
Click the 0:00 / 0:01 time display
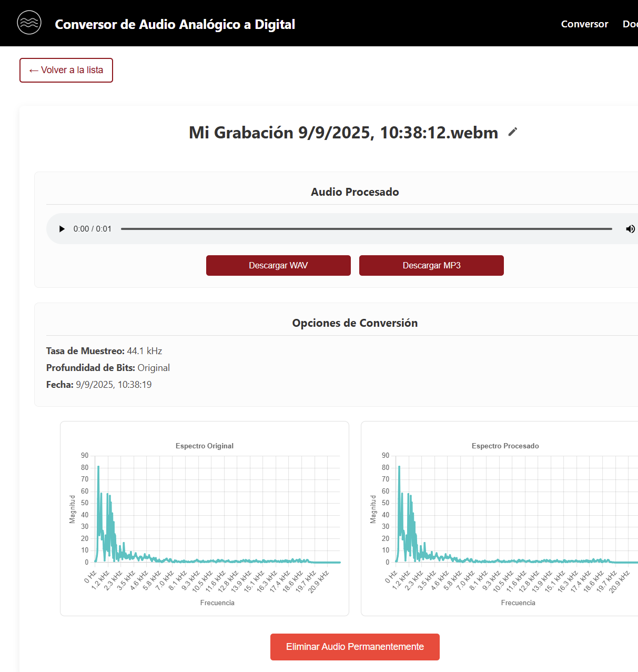pyautogui.click(x=93, y=229)
